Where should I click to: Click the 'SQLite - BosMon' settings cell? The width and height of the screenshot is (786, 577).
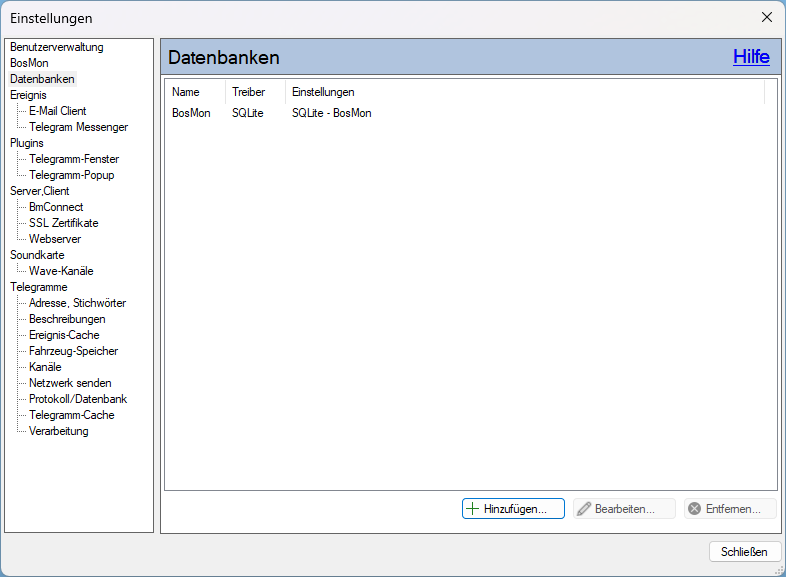[332, 113]
